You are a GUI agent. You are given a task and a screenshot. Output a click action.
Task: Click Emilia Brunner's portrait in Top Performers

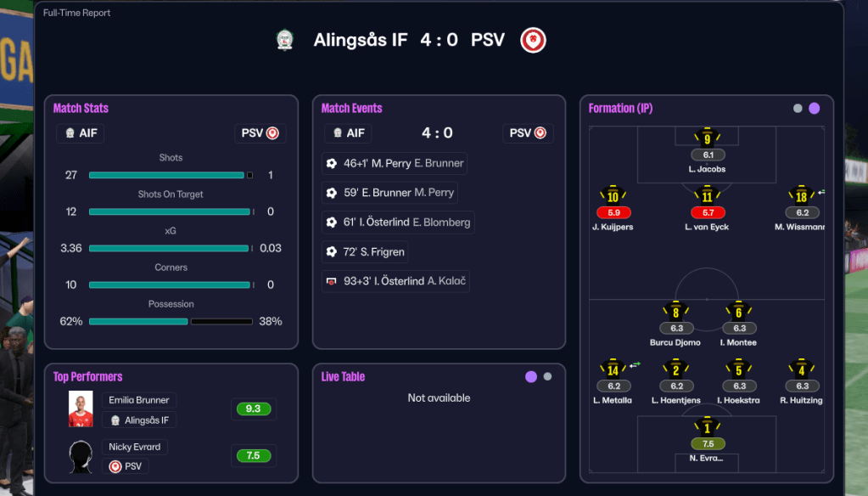[x=81, y=409]
